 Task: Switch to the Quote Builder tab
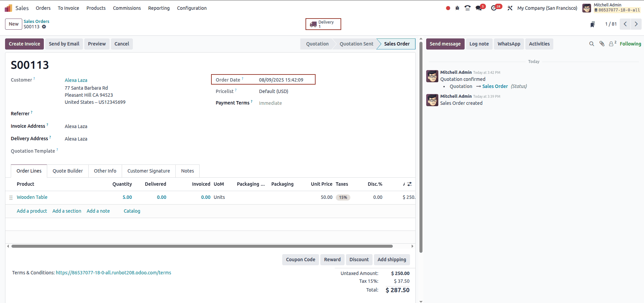[x=68, y=171]
